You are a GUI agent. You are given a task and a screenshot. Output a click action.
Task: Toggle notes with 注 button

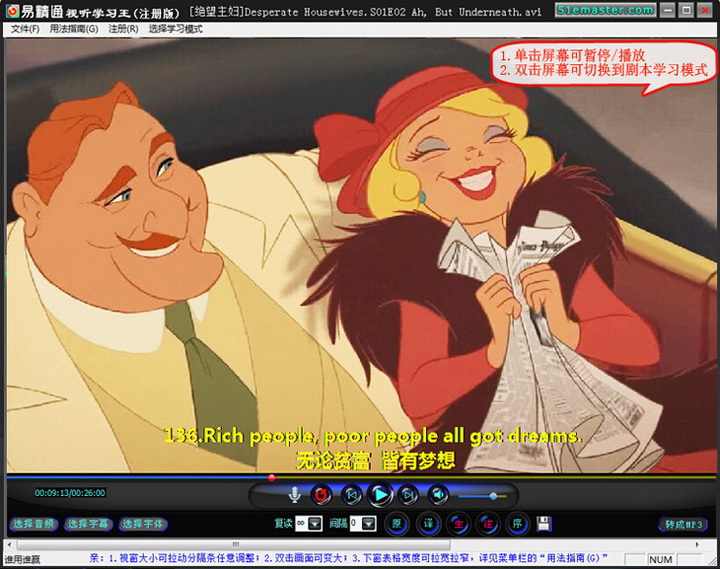point(488,524)
